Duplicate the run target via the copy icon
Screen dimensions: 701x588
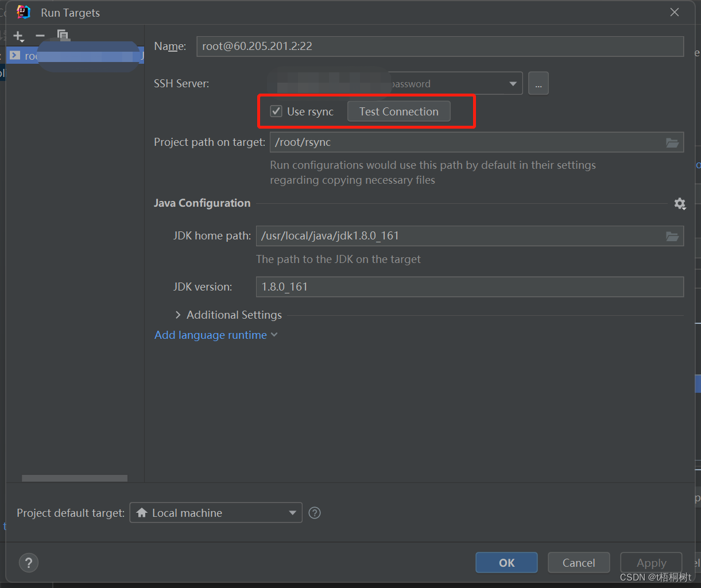click(x=63, y=36)
